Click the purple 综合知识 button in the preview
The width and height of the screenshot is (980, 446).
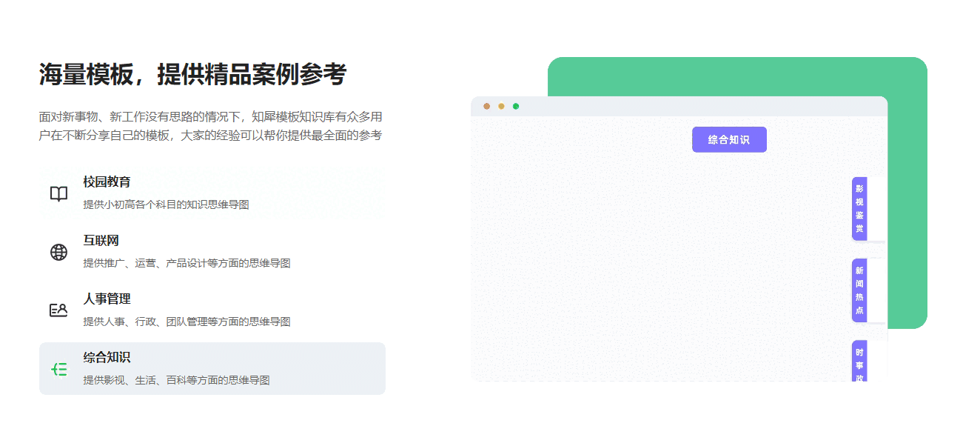(x=729, y=139)
